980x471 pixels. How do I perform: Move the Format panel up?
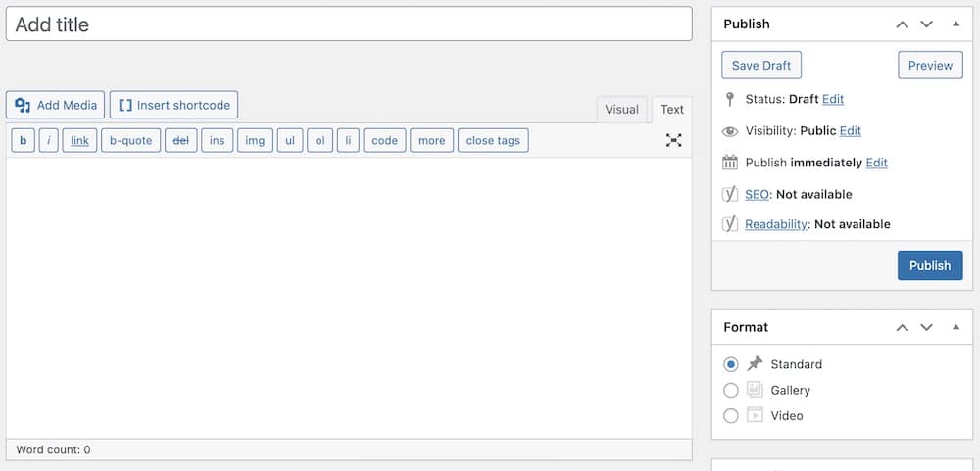tap(902, 327)
